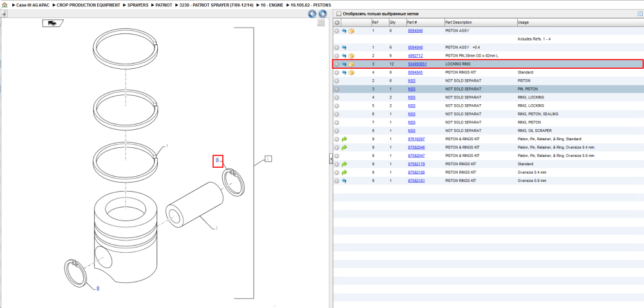
Task: Click the blue arrow in 8094846 row
Action: coord(344,31)
